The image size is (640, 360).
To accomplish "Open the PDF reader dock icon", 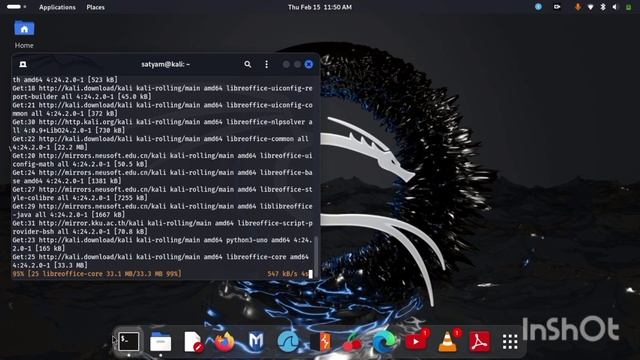I will [x=479, y=341].
